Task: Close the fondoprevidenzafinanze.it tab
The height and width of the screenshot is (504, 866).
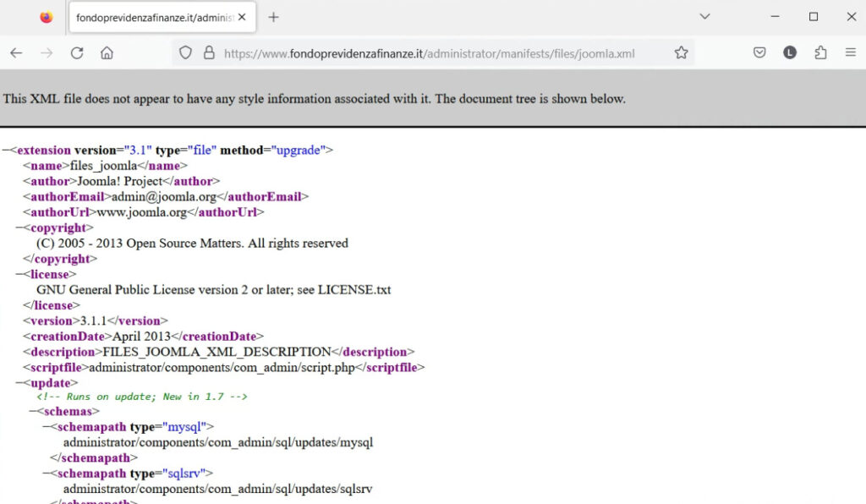Action: click(243, 17)
